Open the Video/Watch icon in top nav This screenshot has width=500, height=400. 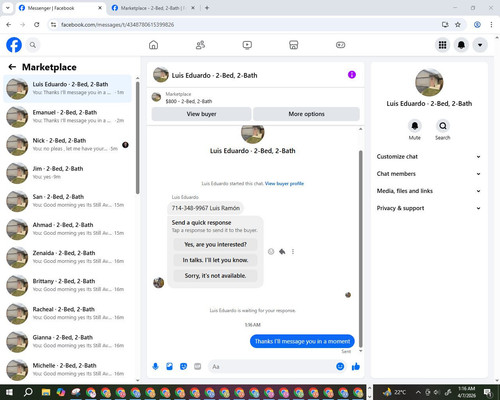(247, 45)
